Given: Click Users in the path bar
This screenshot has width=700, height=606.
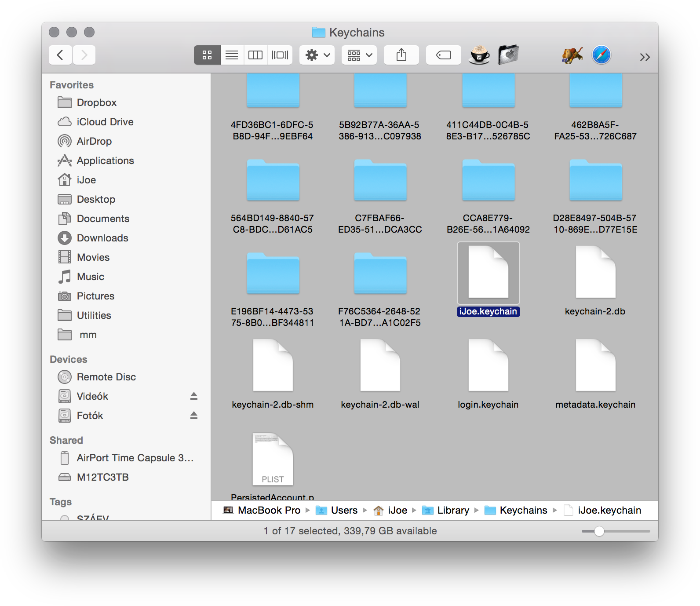Looking at the screenshot, I should point(337,510).
